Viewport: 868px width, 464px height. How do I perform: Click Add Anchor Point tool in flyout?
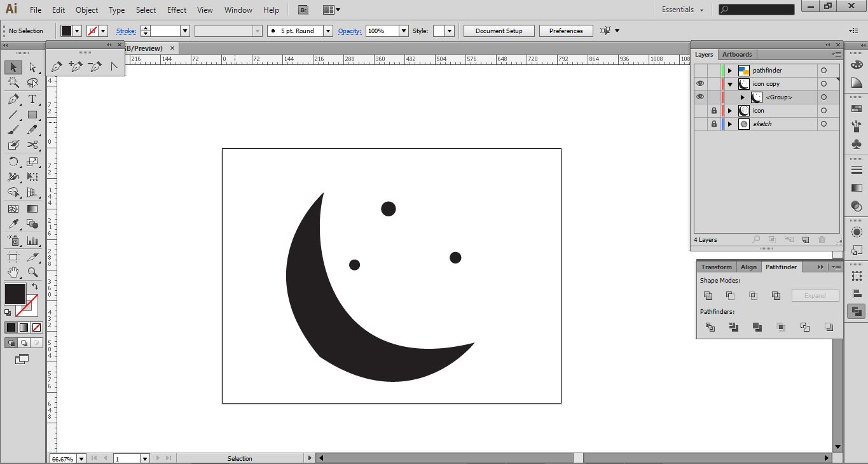(76, 66)
